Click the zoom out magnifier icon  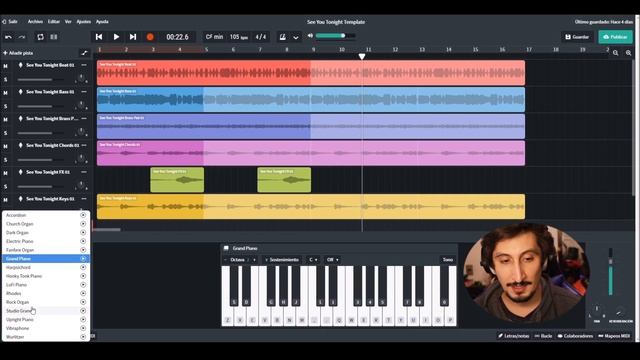(x=616, y=53)
